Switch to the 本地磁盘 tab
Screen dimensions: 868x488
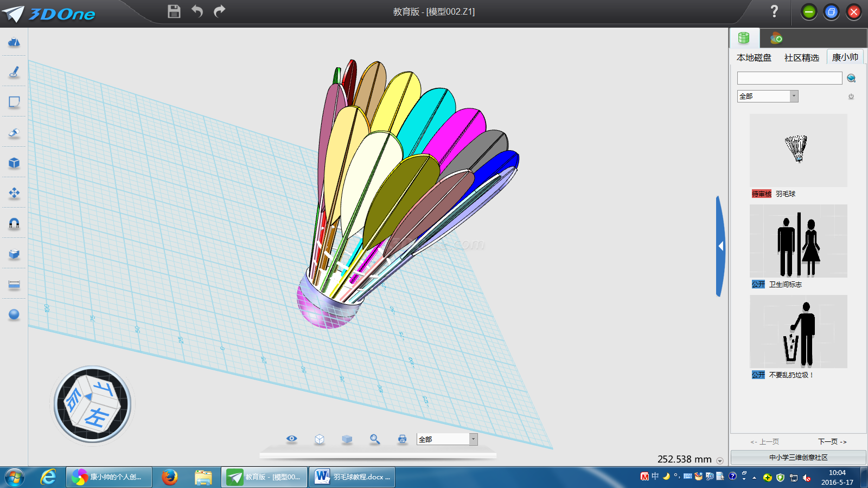pos(754,57)
